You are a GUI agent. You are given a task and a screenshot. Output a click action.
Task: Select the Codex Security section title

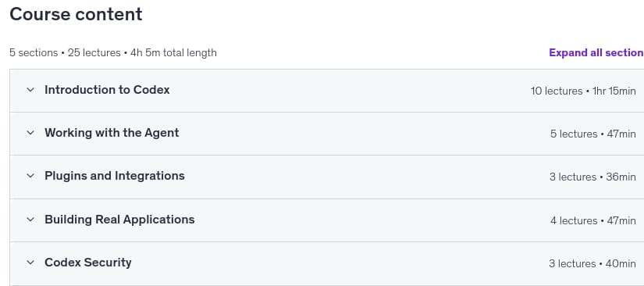click(88, 263)
